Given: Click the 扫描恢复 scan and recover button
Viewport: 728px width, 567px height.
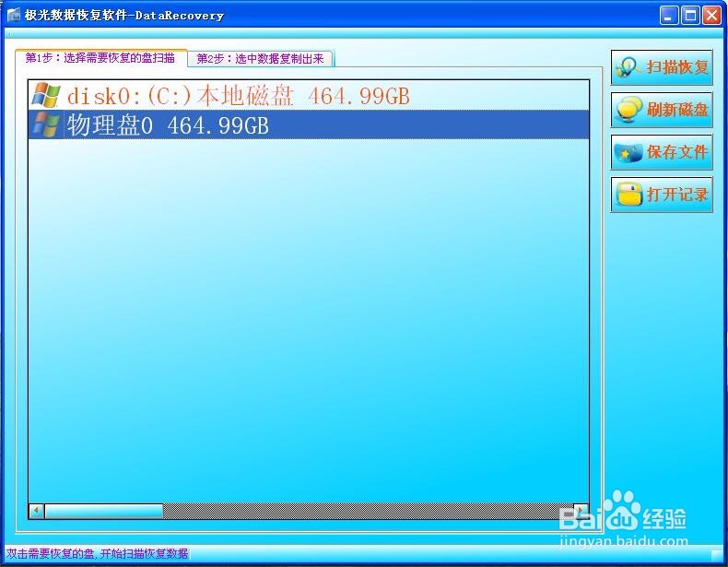Looking at the screenshot, I should (662, 67).
